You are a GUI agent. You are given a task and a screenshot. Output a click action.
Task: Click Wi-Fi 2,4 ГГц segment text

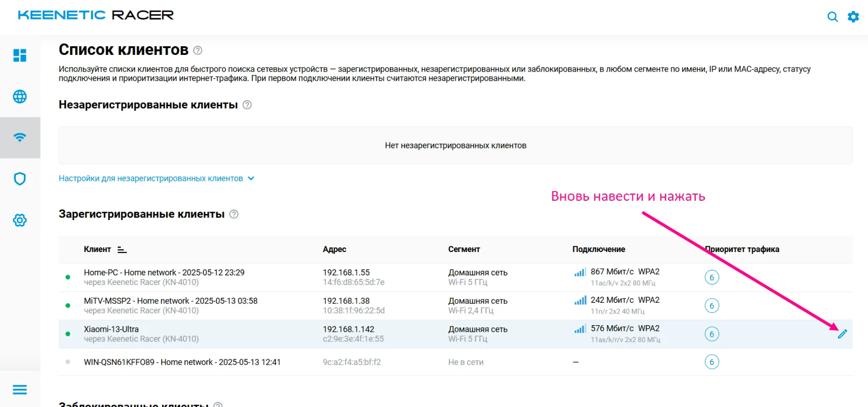(471, 310)
